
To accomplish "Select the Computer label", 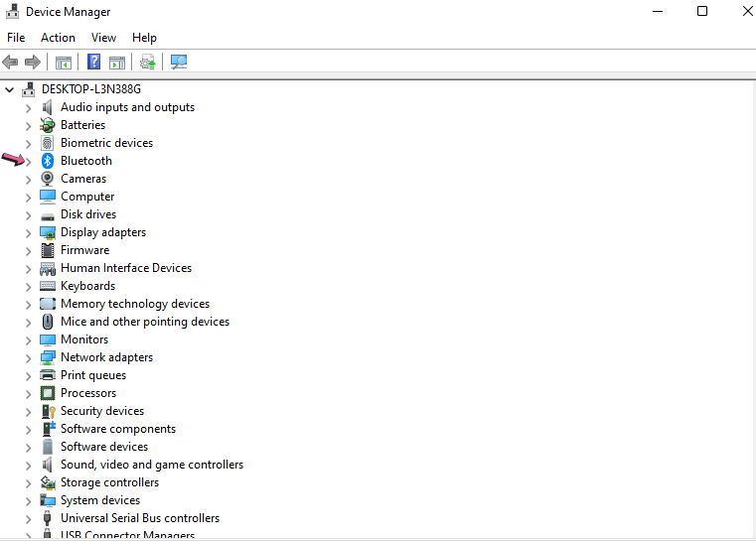I will [87, 197].
